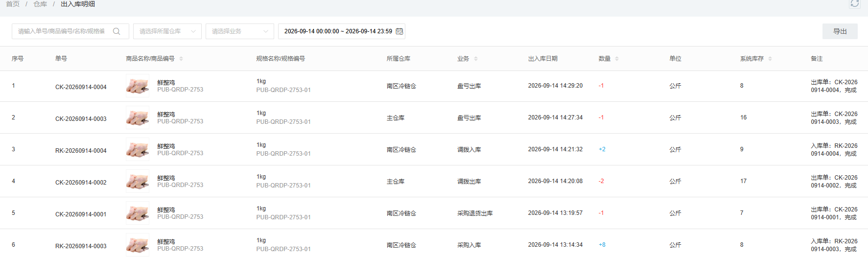This screenshot has width=868, height=257.
Task: Click 出入库明细 breadcrumb
Action: pyautogui.click(x=78, y=4)
